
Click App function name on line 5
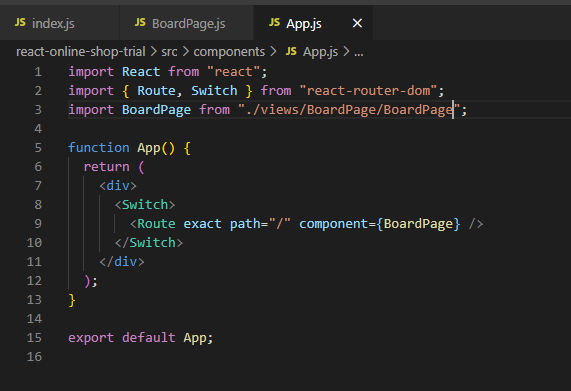click(x=149, y=148)
